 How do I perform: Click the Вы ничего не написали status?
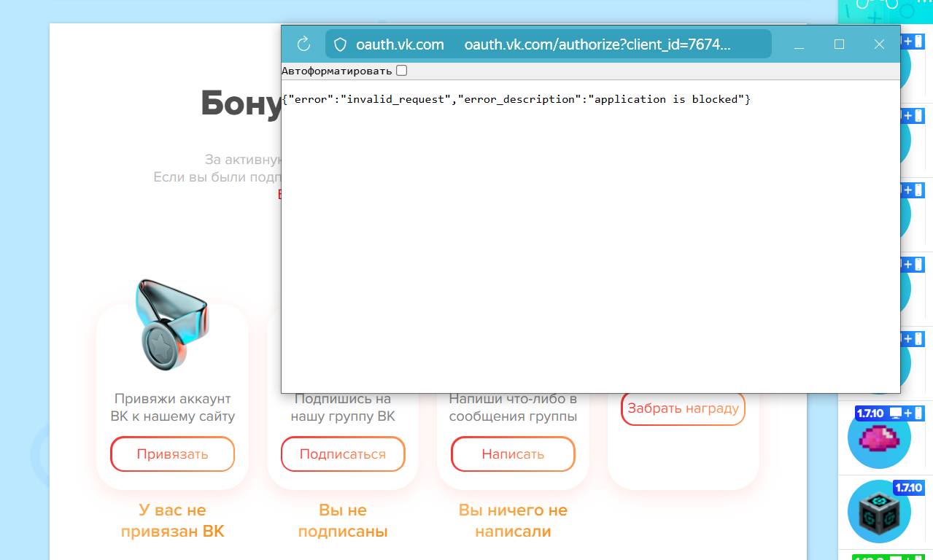(x=513, y=521)
